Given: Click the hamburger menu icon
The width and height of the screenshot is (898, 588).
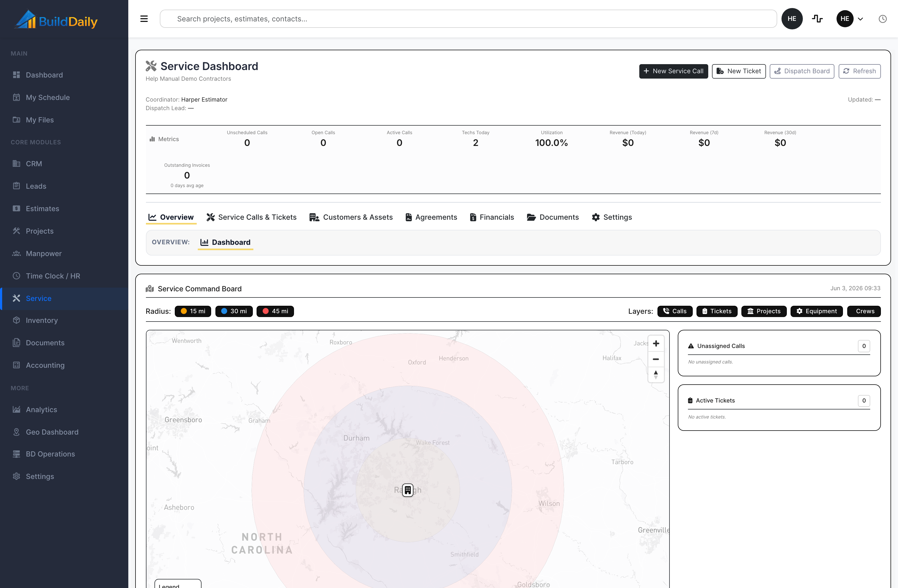Looking at the screenshot, I should [144, 19].
